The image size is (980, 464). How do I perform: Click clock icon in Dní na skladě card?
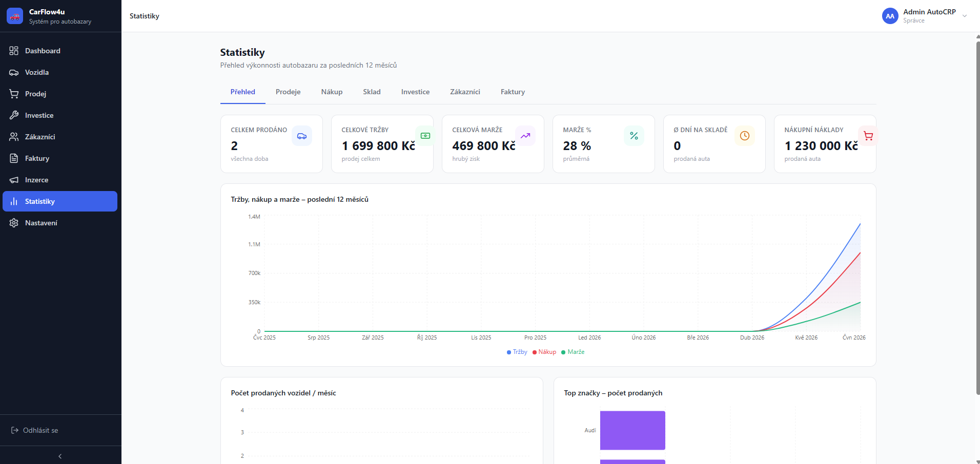(745, 136)
